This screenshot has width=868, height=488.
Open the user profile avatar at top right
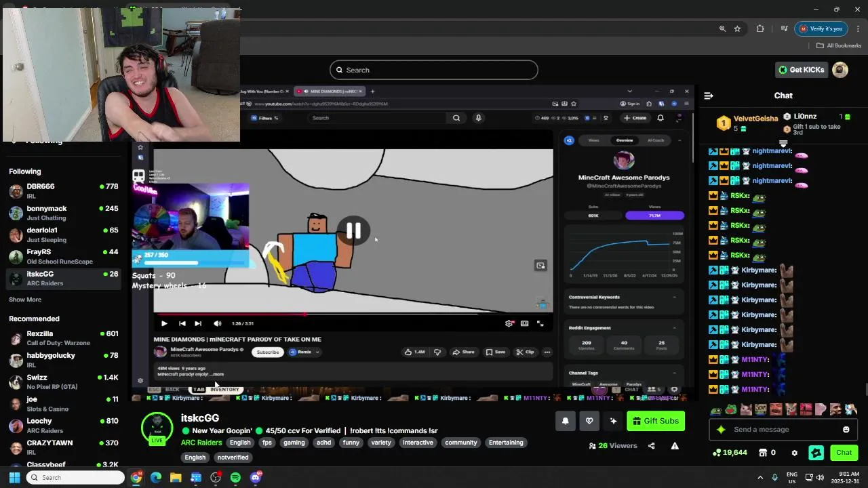(x=840, y=70)
